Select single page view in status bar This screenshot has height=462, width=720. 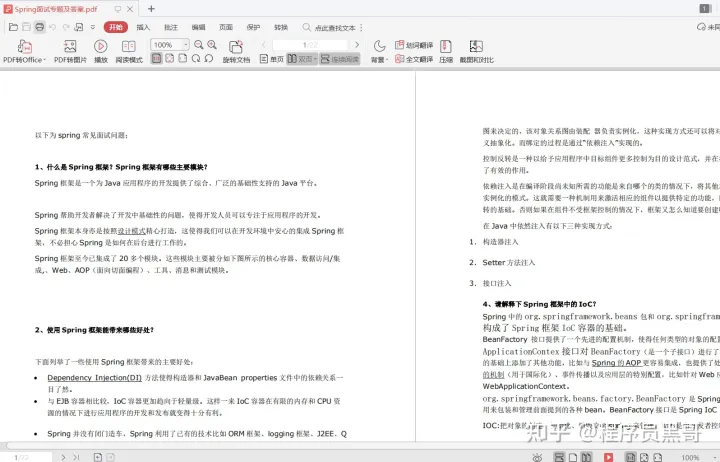(573, 457)
